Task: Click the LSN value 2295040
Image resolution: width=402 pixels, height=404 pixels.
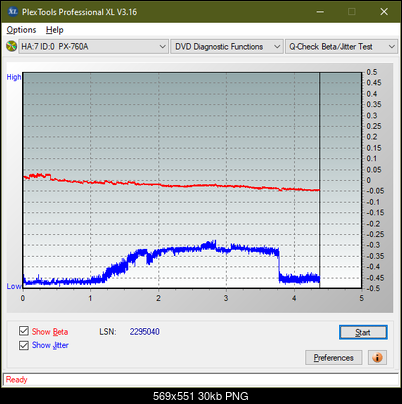Action: click(x=145, y=332)
